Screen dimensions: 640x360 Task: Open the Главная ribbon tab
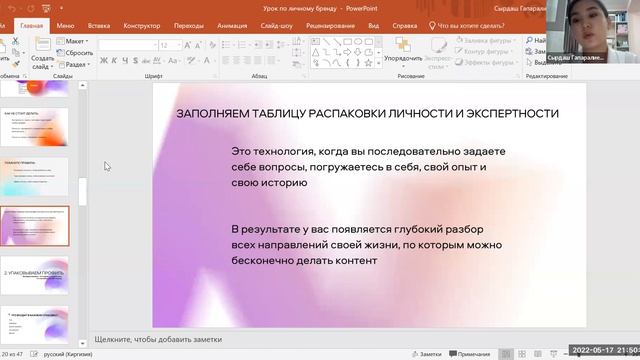click(x=32, y=26)
